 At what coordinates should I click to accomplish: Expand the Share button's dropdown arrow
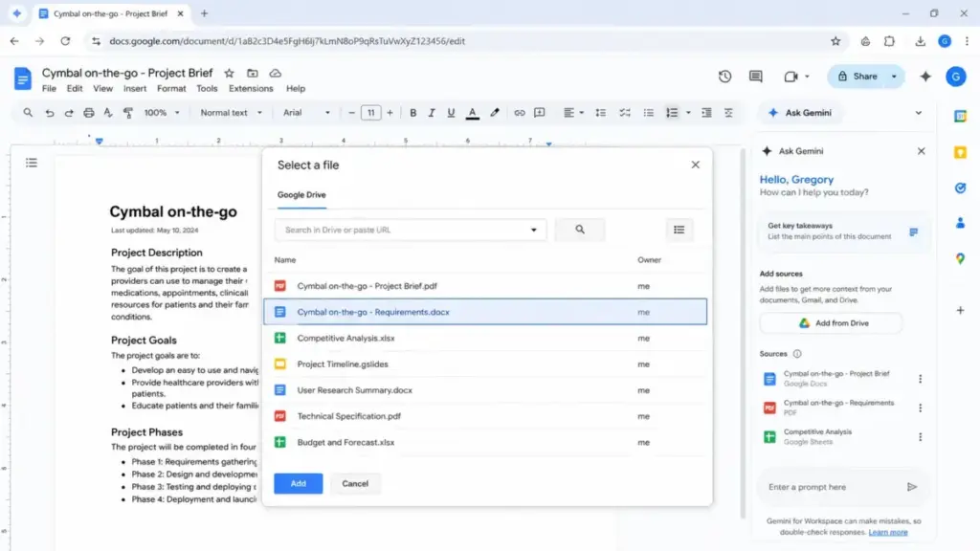pos(895,77)
